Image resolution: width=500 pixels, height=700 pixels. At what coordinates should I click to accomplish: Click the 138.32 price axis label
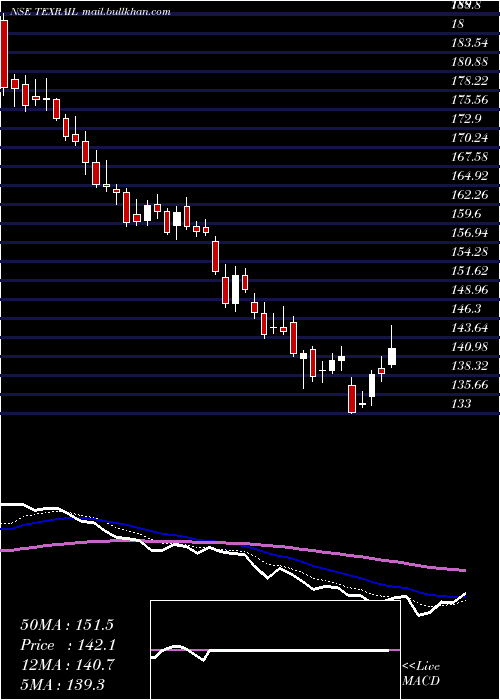point(469,366)
